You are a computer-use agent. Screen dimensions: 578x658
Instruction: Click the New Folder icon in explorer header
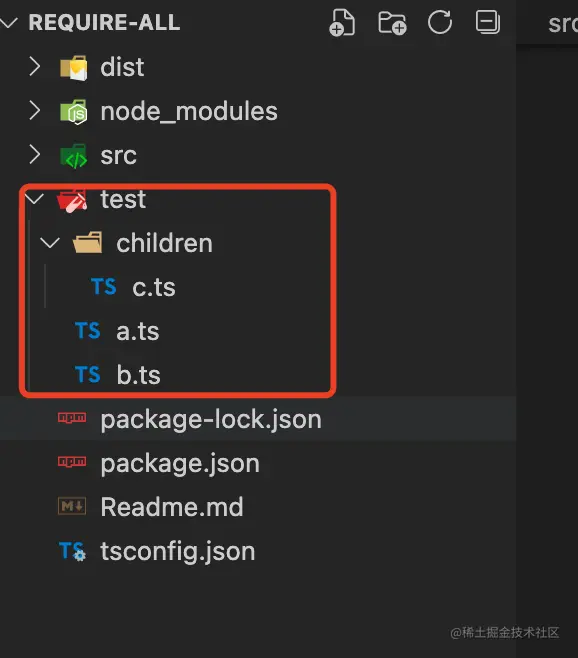click(x=392, y=23)
